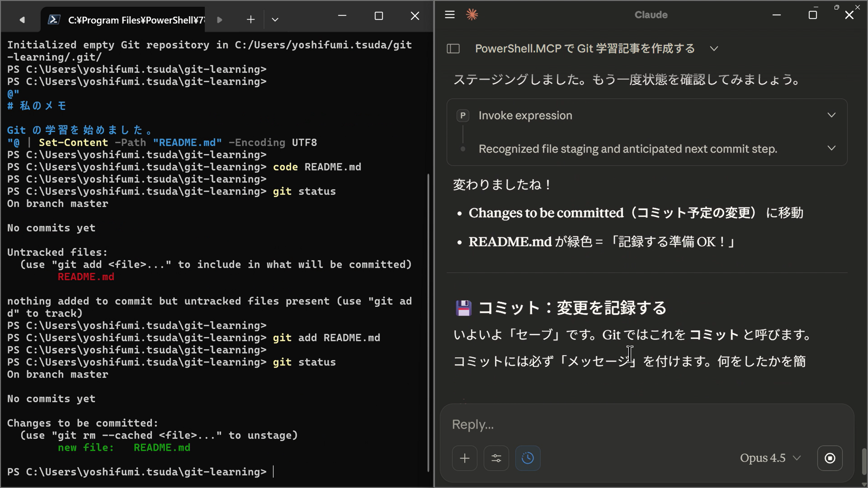This screenshot has width=868, height=488.
Task: Toggle the extended thinking clock button
Action: [x=528, y=458]
